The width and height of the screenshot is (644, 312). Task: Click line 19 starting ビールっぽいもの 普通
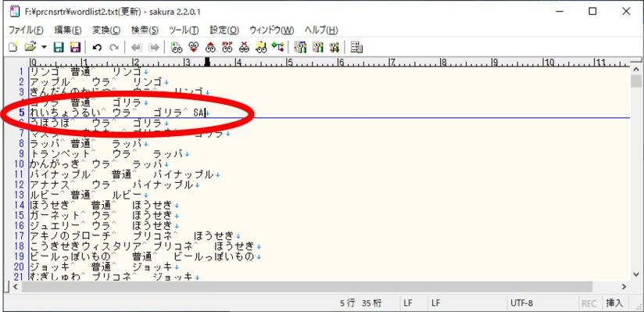(145, 256)
